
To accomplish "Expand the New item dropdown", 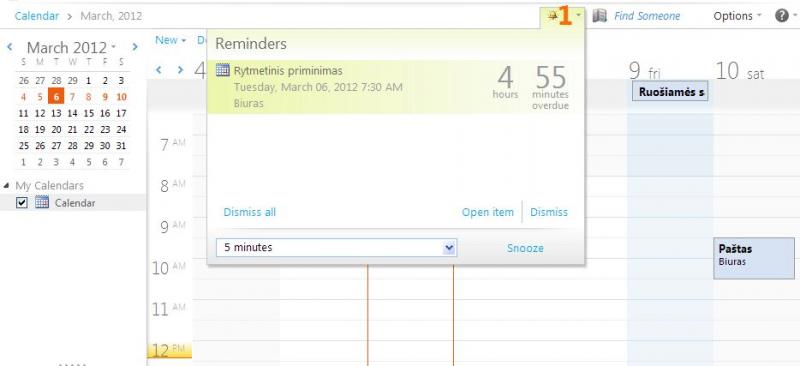I will [170, 40].
